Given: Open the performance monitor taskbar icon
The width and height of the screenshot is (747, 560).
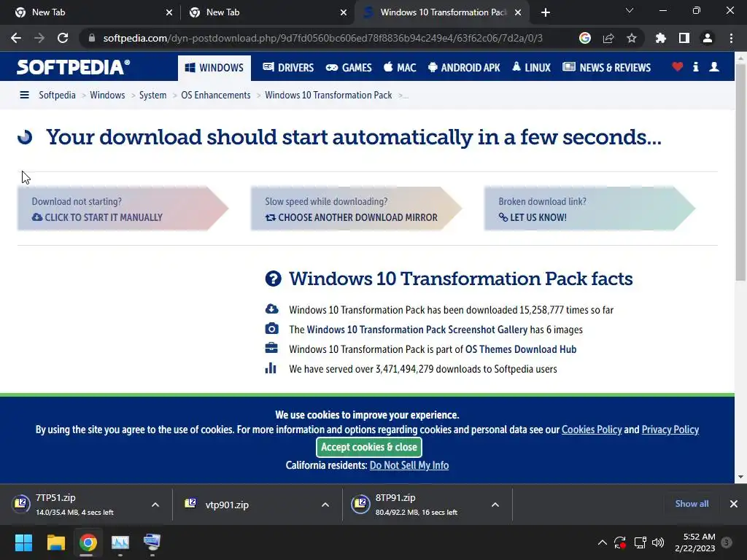Looking at the screenshot, I should point(120,542).
